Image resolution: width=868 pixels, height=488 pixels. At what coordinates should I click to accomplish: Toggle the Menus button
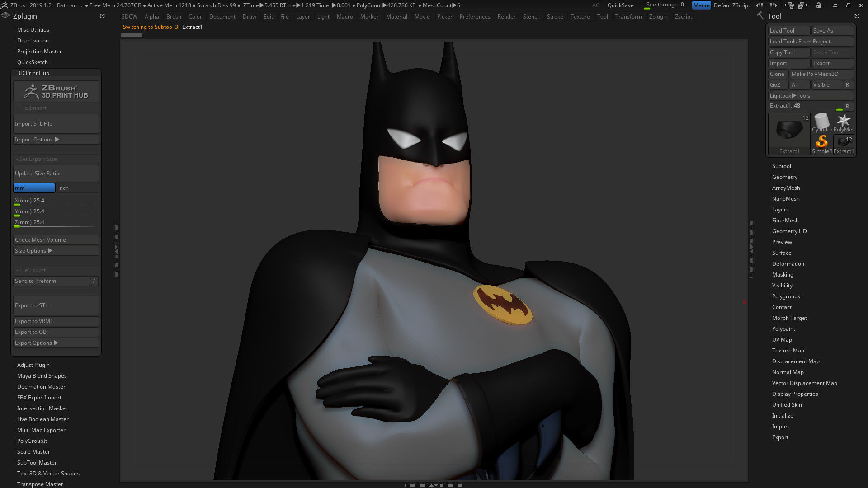coord(701,5)
